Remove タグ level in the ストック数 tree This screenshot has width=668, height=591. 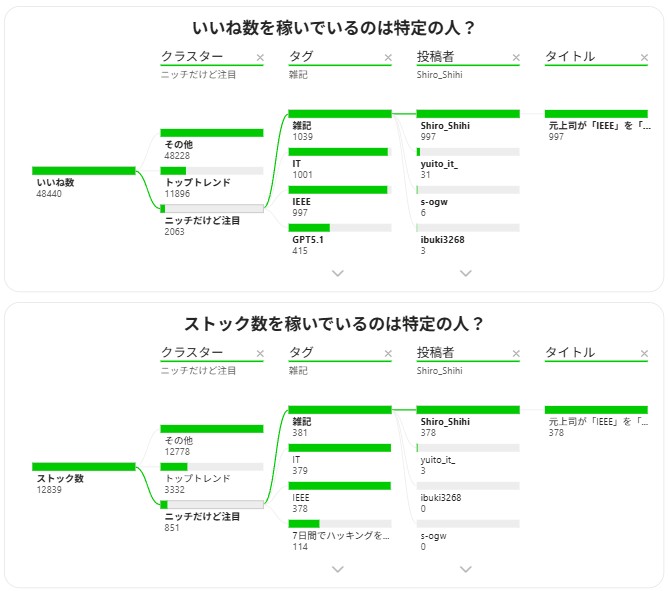388,354
